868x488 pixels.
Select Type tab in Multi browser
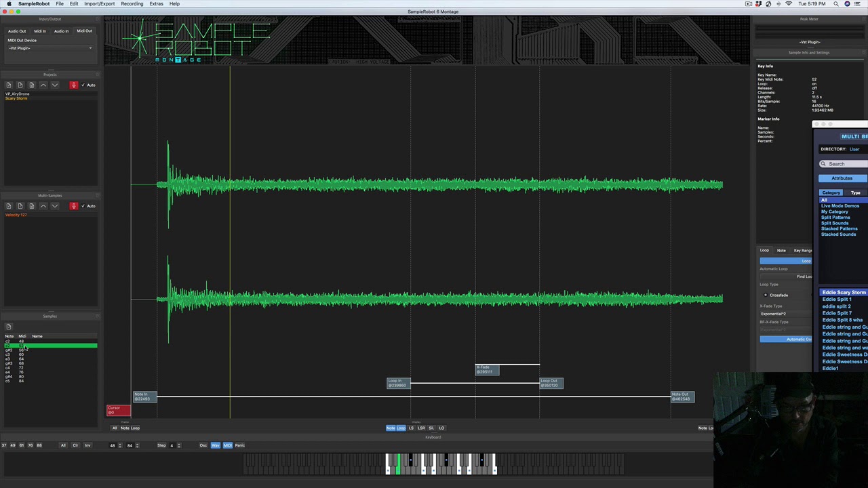pyautogui.click(x=855, y=192)
